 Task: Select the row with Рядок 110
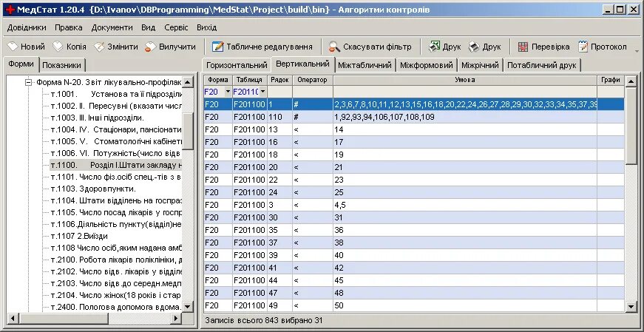coord(414,117)
